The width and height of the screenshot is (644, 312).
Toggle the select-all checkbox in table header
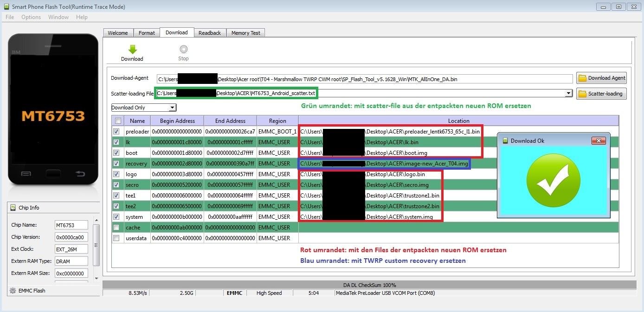(118, 121)
